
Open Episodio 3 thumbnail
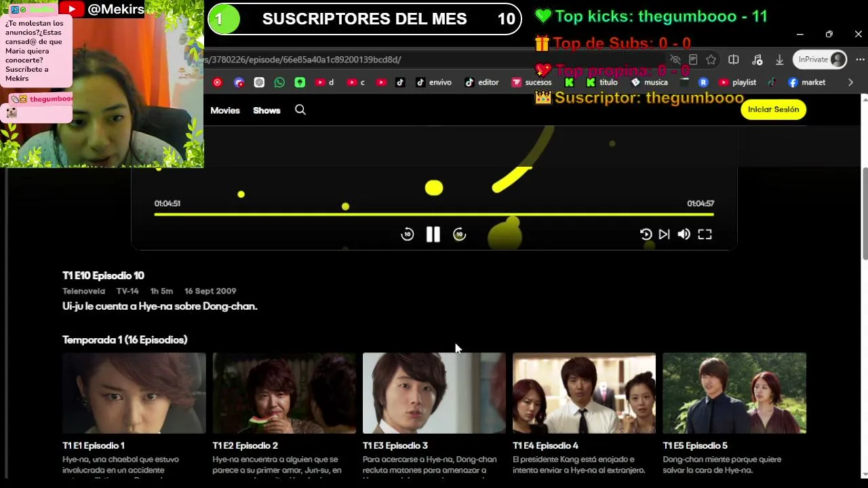pyautogui.click(x=434, y=393)
